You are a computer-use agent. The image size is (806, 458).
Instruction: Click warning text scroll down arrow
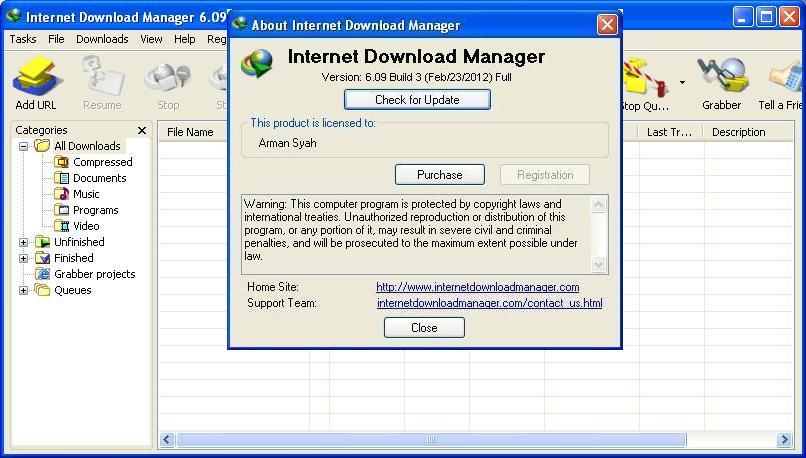(x=598, y=265)
